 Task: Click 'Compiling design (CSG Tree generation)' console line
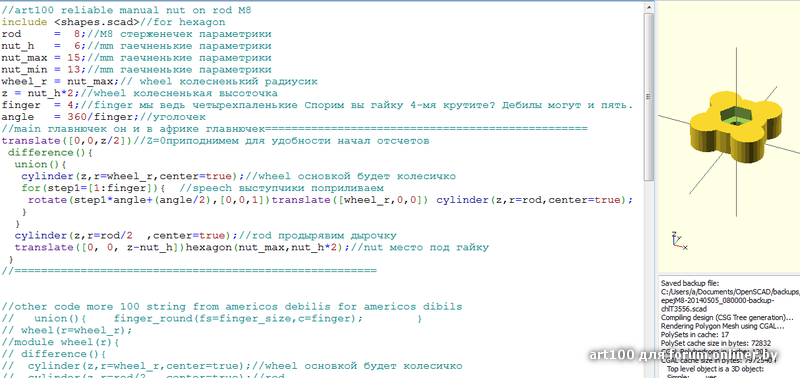[727, 317]
